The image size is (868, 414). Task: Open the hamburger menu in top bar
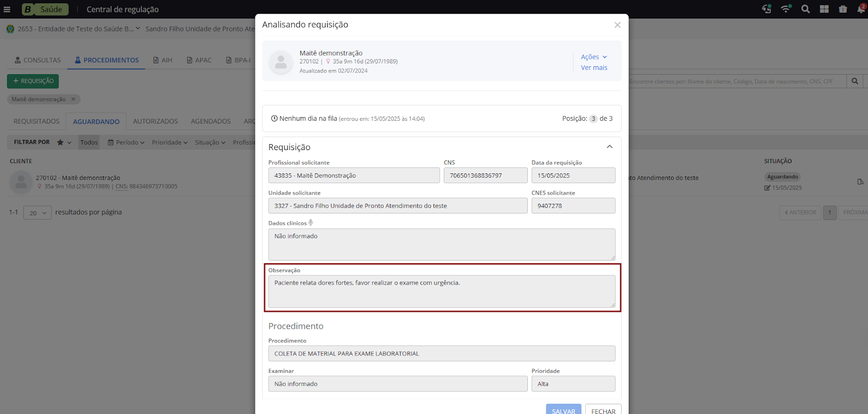[7, 9]
